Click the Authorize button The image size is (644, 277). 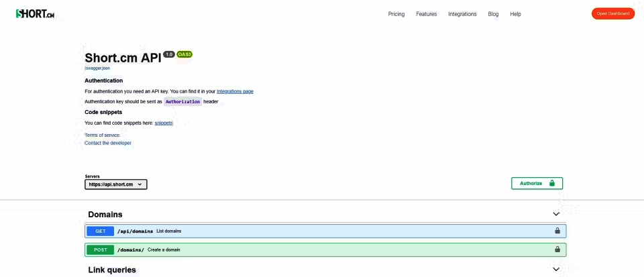(x=537, y=183)
